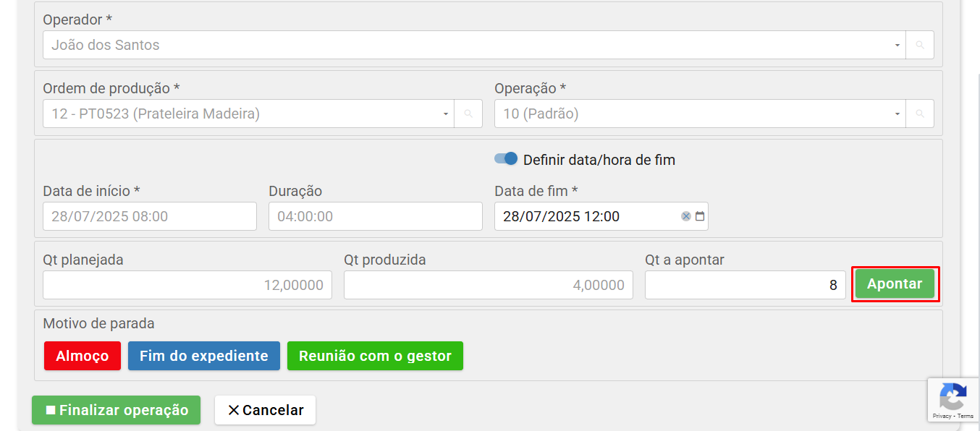The height and width of the screenshot is (431, 980).
Task: Select Almoço stop reason
Action: click(x=83, y=356)
